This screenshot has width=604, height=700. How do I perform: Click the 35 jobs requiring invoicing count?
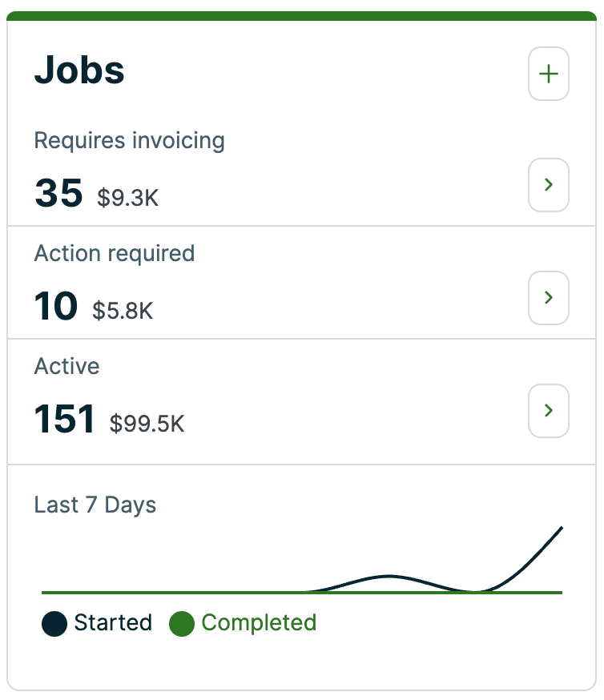click(x=58, y=193)
